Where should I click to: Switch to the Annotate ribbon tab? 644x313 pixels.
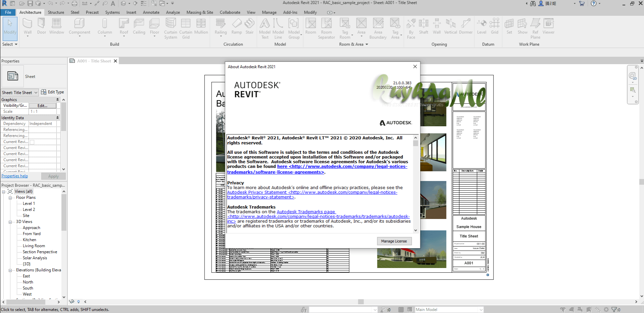(x=151, y=12)
